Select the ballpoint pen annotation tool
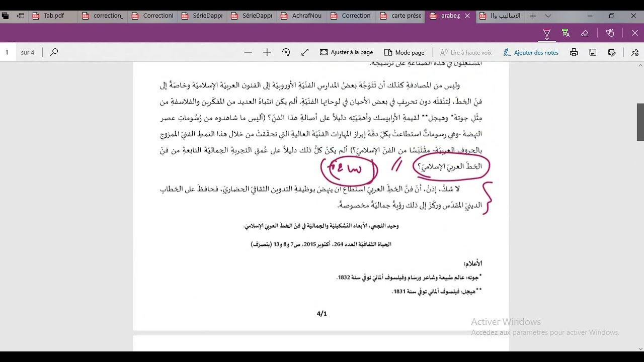 coord(546,33)
